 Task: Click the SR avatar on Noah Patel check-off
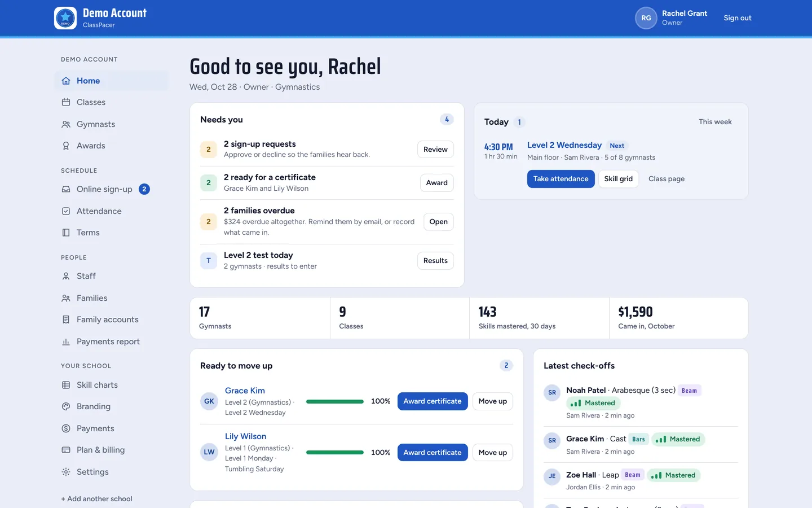[x=552, y=392]
